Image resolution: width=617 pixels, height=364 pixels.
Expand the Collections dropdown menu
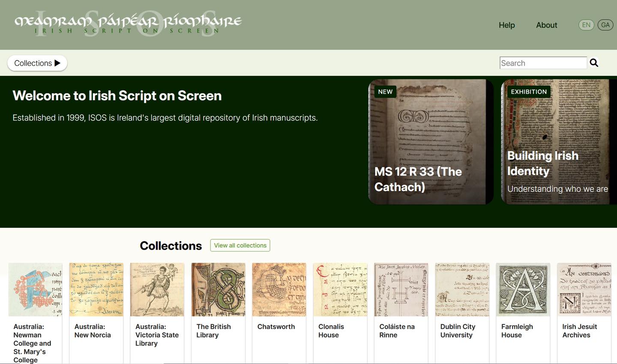(x=37, y=63)
